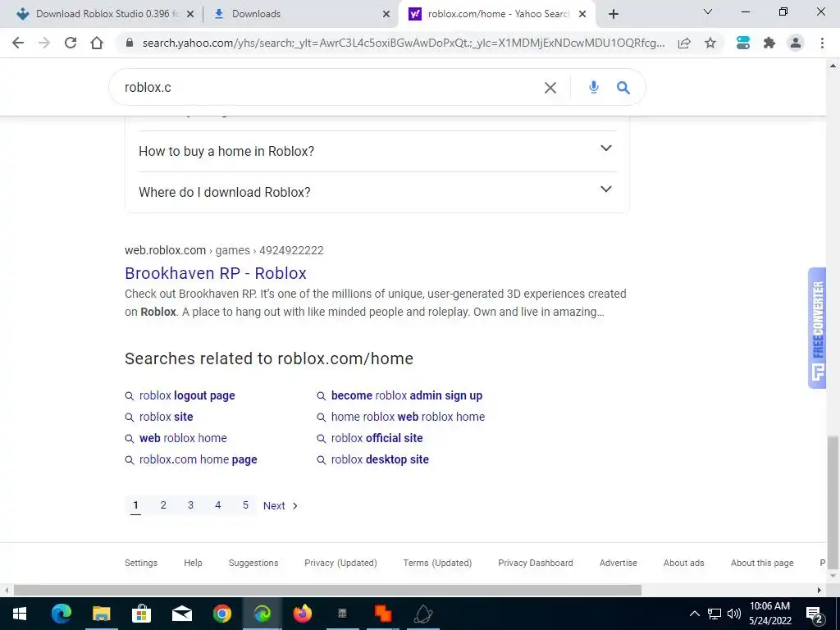This screenshot has height=630, width=840.
Task: Expand 'Where do I download Roblox?' question
Action: click(x=377, y=192)
